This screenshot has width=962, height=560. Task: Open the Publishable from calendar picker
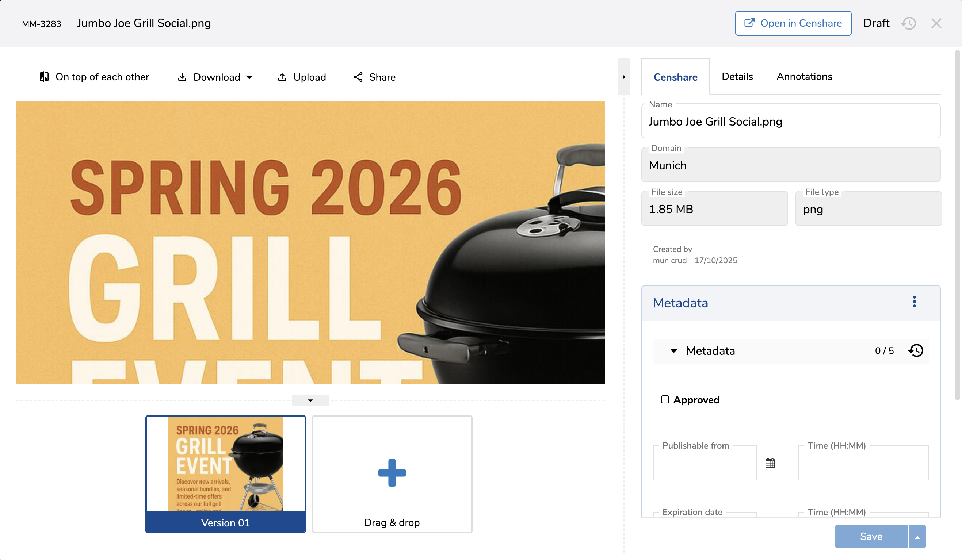tap(770, 463)
